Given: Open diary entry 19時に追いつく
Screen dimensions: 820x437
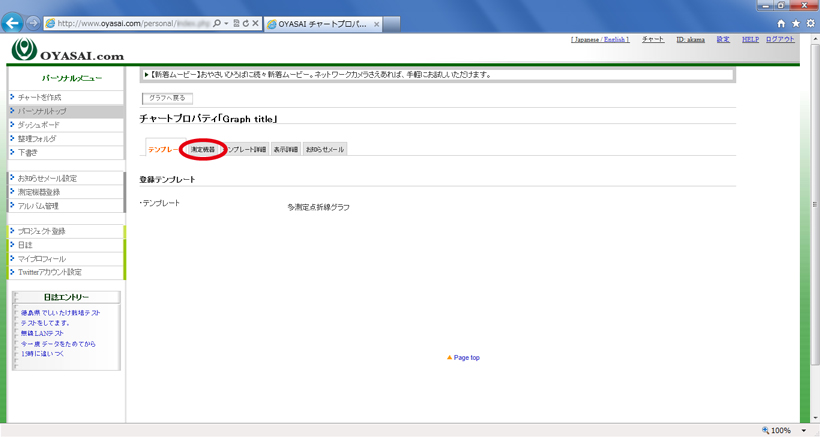Looking at the screenshot, I should (x=42, y=354).
